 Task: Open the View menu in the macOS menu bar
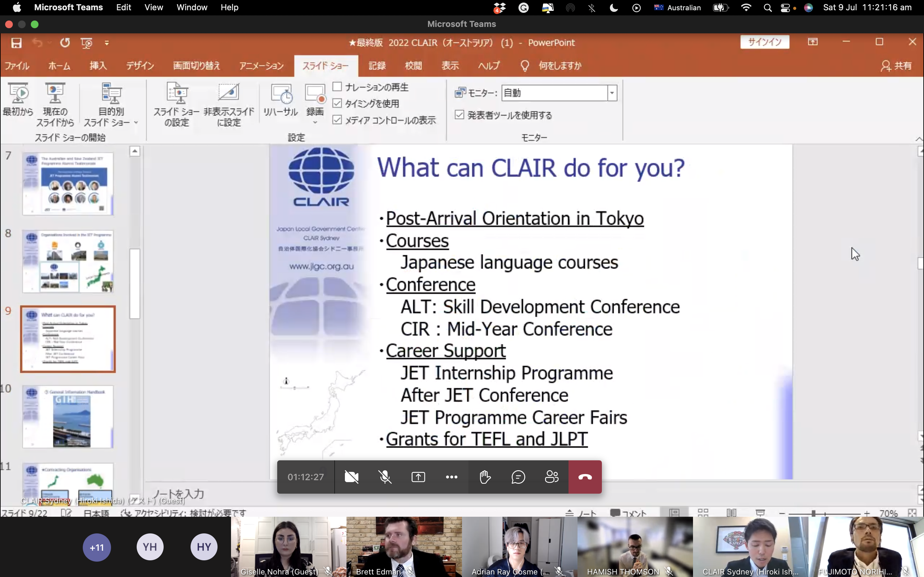153,7
